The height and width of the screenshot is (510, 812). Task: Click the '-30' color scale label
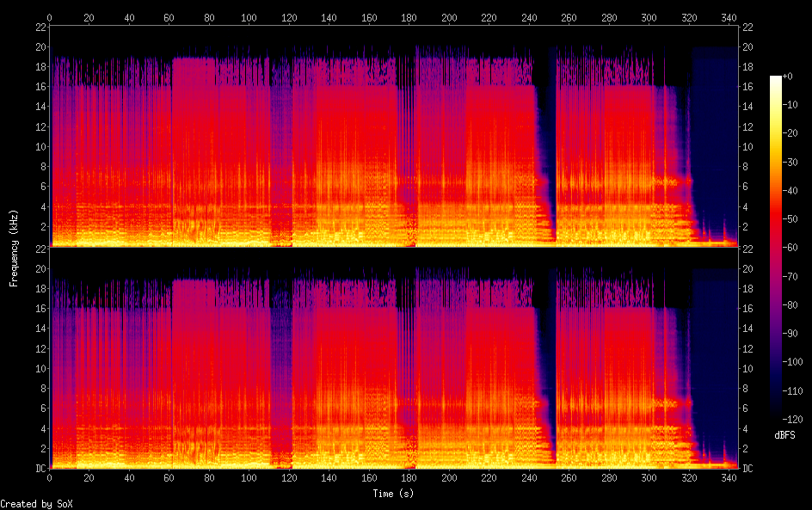[x=790, y=162]
